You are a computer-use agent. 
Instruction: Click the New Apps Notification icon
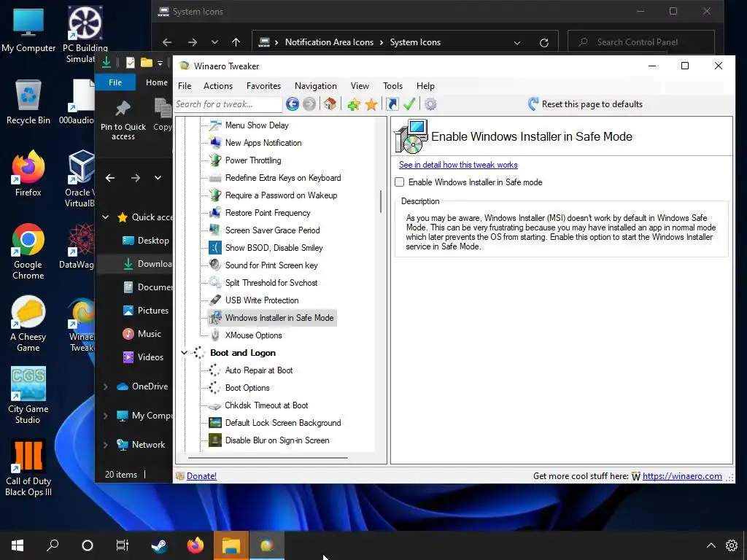coord(215,143)
